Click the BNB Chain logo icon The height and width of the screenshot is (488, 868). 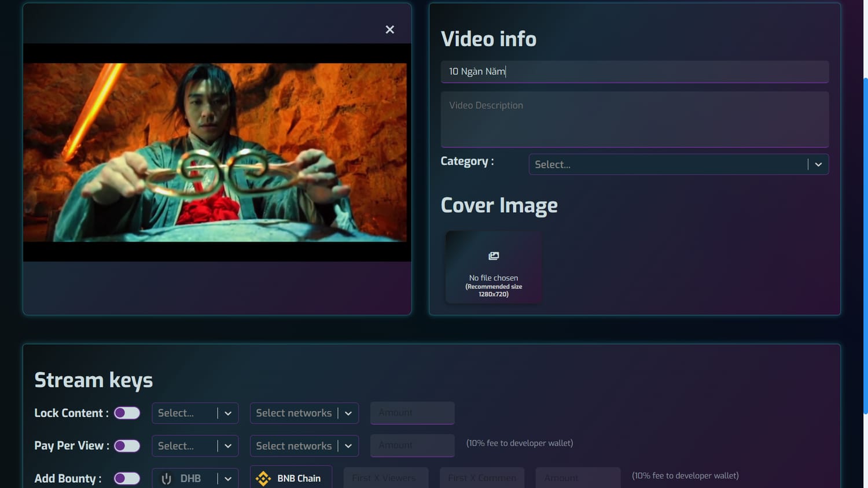coord(263,478)
